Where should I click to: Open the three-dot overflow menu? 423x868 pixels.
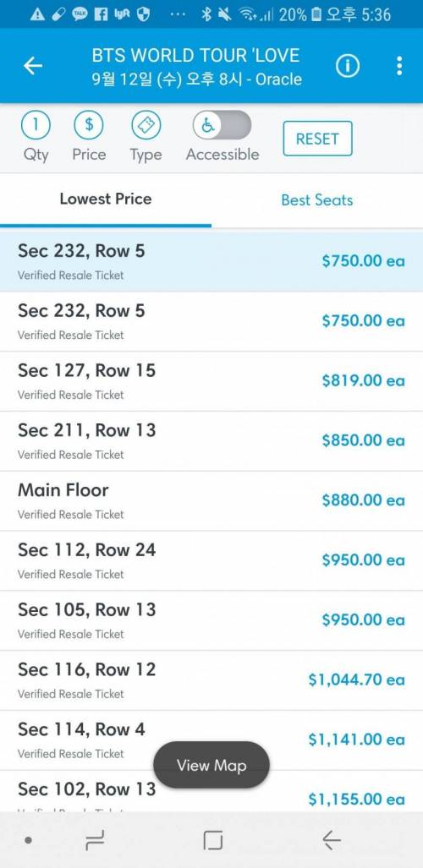399,66
